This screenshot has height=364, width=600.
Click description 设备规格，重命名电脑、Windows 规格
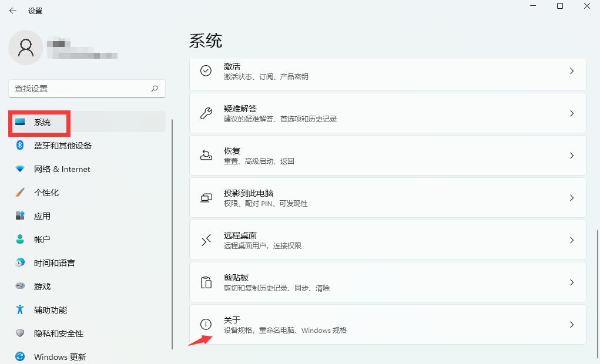click(285, 331)
